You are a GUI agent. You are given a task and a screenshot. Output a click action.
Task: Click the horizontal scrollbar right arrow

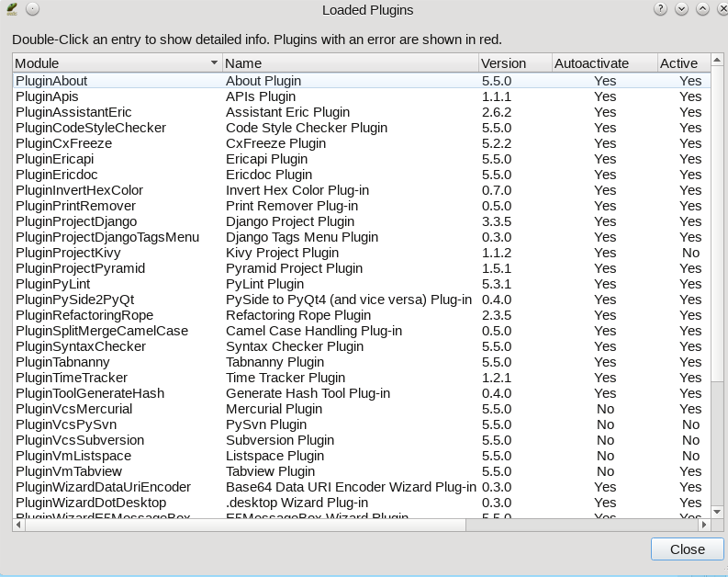(x=705, y=525)
